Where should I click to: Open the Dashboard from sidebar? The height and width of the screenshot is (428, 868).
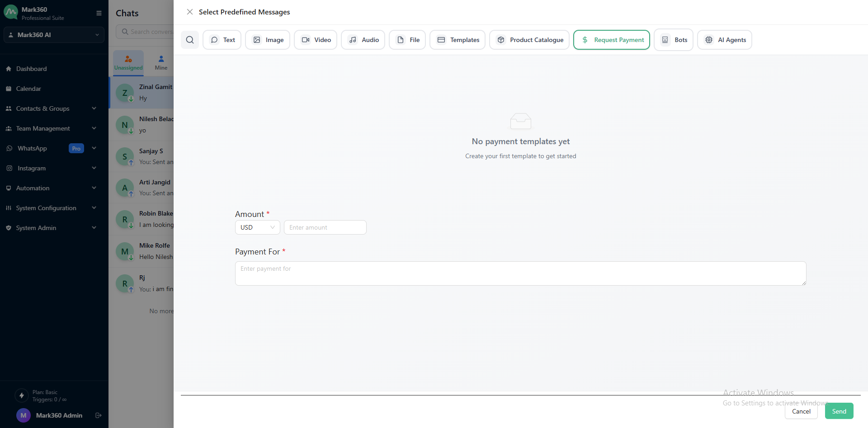coord(31,69)
